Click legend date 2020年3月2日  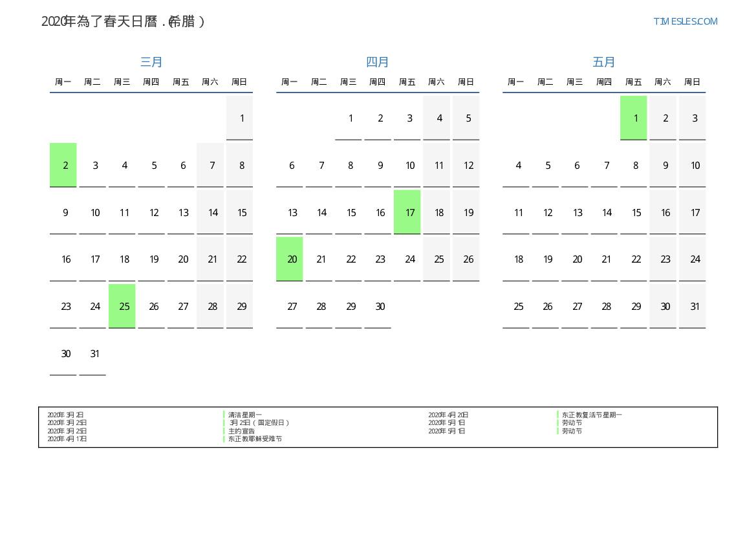[65, 415]
